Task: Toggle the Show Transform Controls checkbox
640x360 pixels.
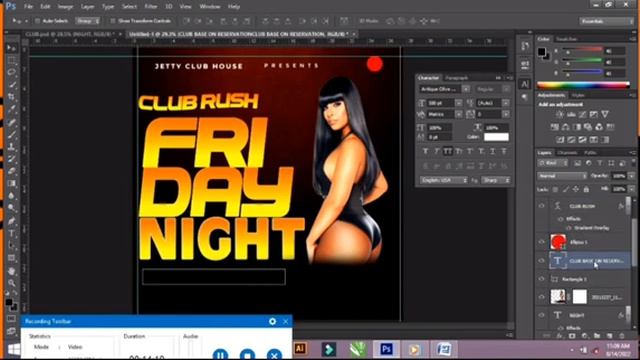Action: 113,21
